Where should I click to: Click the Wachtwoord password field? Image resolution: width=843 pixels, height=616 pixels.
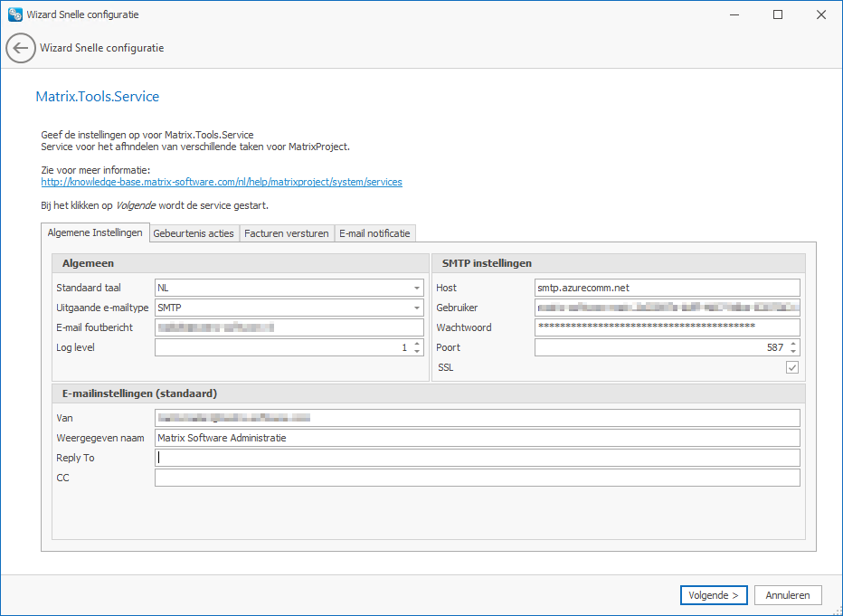click(667, 327)
